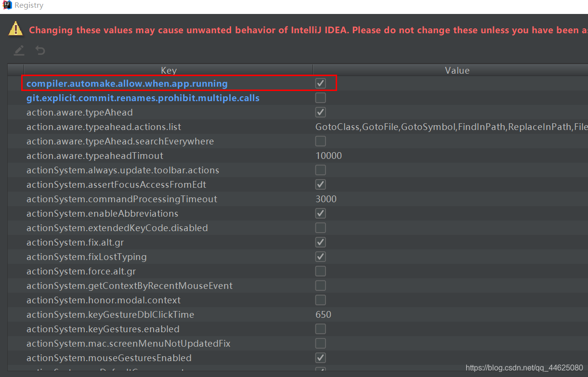Toggle actionSystem.keyGestures.enabled checkbox

point(320,329)
